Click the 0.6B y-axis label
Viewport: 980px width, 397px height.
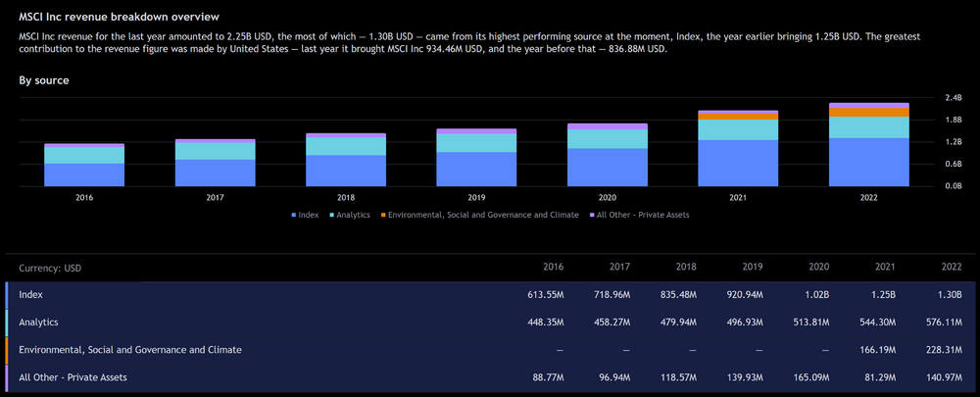[954, 164]
